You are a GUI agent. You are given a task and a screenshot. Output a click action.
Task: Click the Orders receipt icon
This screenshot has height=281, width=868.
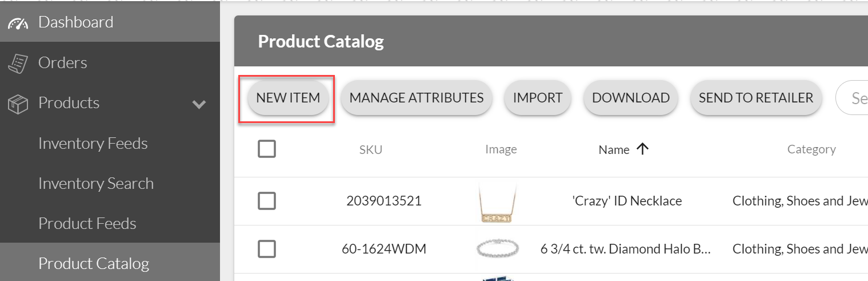click(18, 63)
